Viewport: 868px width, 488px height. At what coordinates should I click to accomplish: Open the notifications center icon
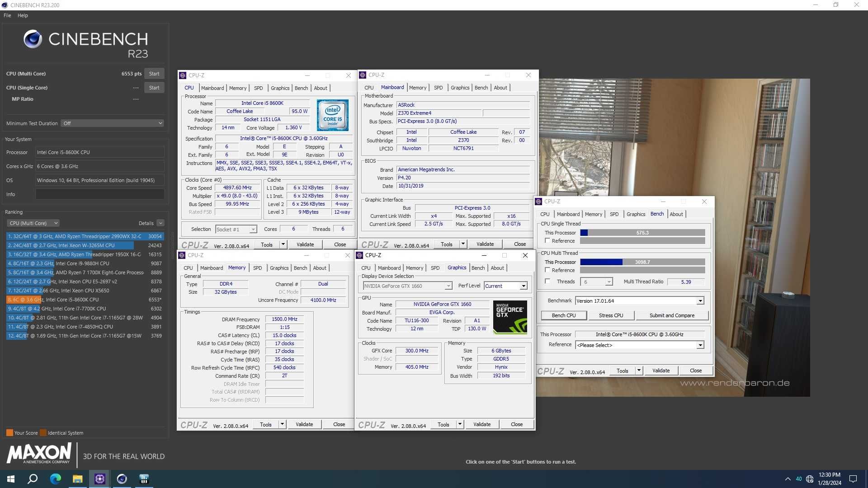point(853,479)
